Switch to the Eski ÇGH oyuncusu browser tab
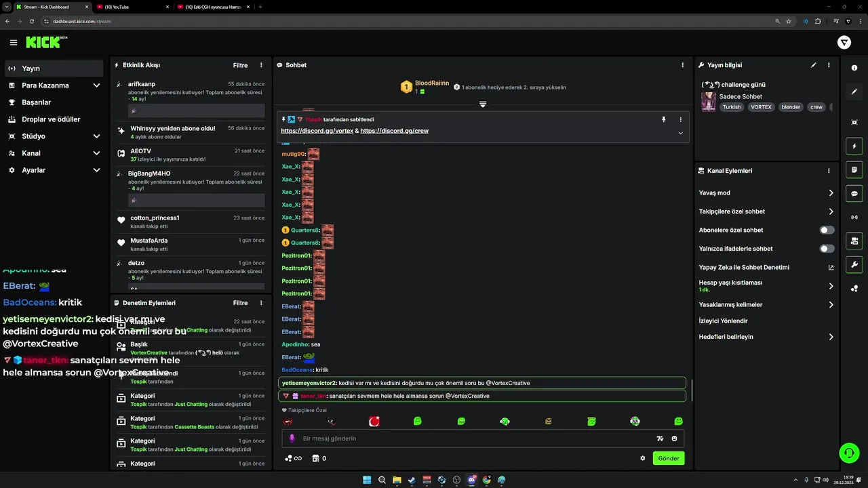Screen dimensions: 868x488 click(214, 7)
